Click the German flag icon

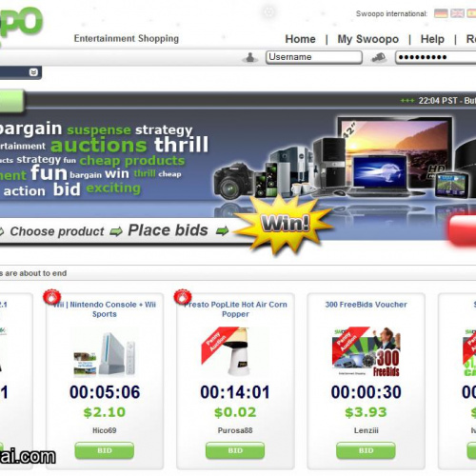click(x=441, y=13)
